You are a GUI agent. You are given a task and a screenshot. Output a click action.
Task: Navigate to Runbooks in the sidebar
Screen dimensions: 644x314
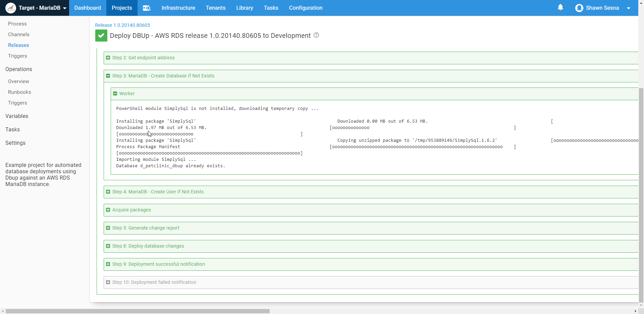pyautogui.click(x=19, y=92)
